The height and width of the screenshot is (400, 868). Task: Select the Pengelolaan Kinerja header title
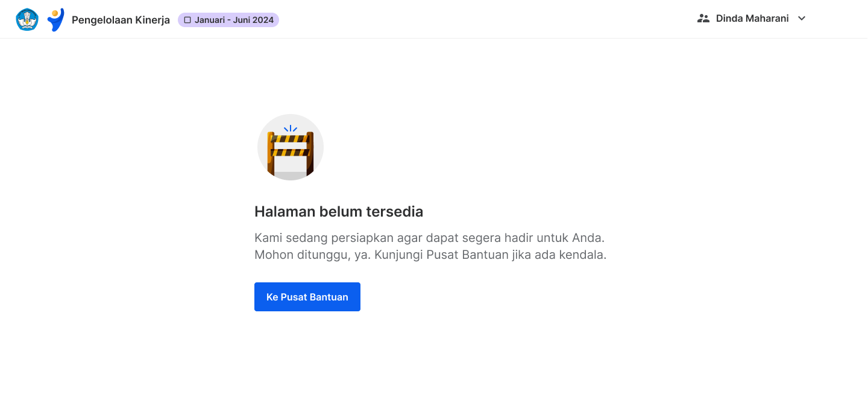point(121,20)
